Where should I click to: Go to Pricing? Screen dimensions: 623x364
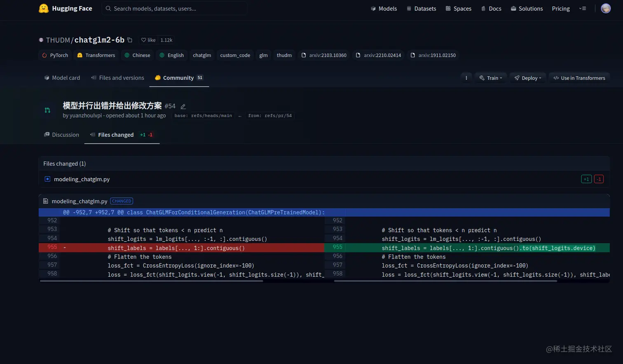[x=561, y=8]
